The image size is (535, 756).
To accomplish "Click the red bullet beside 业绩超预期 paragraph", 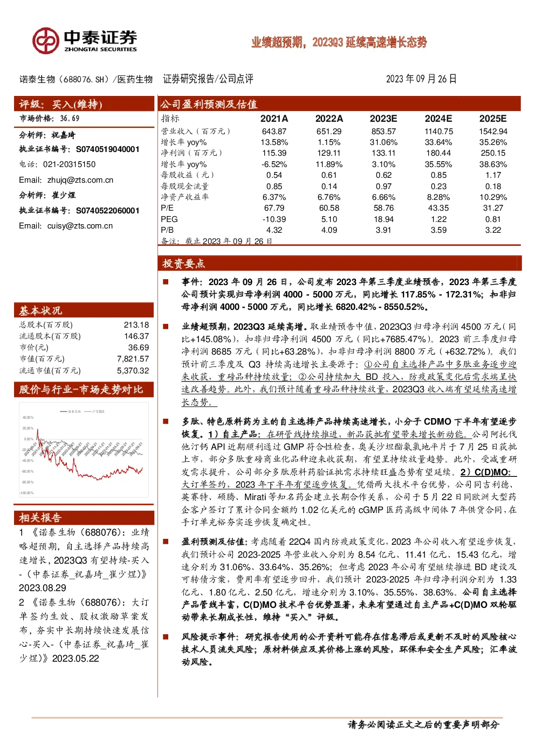I will pyautogui.click(x=166, y=327).
